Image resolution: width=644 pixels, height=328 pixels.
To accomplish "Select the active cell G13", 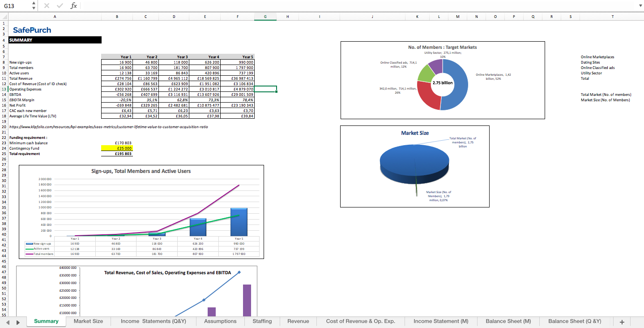I will point(265,89).
